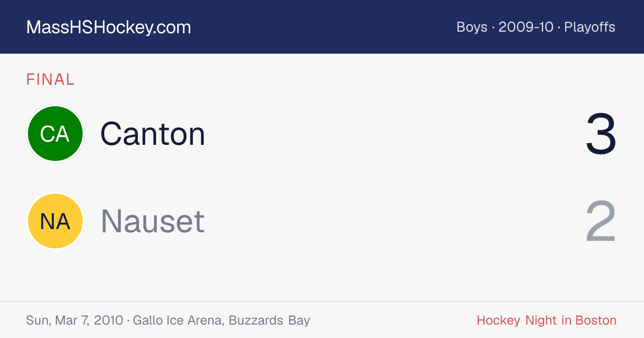
Task: Click the white CA letters inside green circle
Action: coord(55,134)
